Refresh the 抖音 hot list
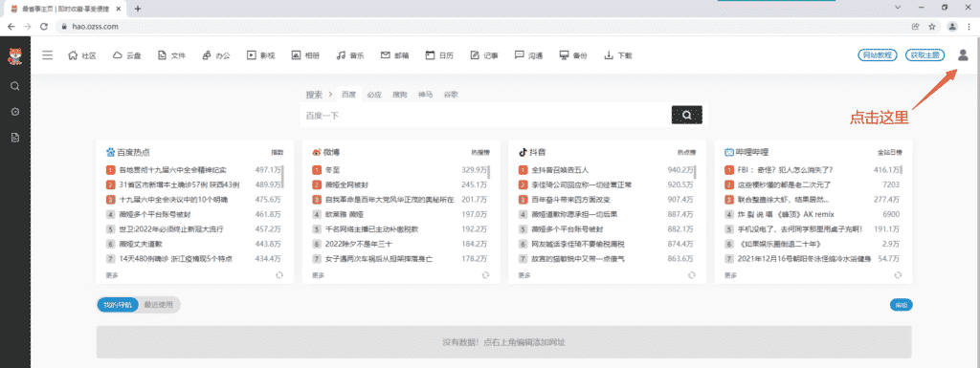Image resolution: width=980 pixels, height=368 pixels. point(692,274)
